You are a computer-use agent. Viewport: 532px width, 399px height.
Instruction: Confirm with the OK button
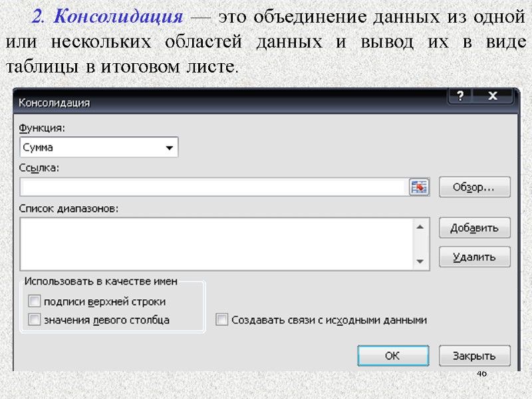point(393,356)
